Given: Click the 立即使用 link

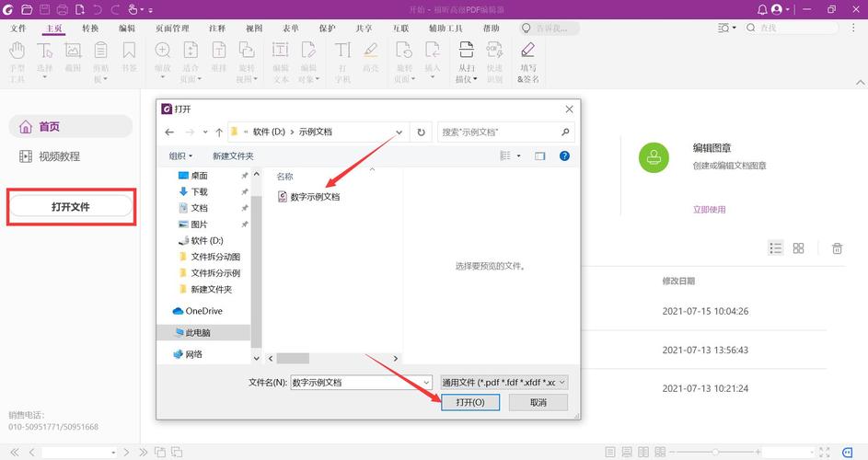Looking at the screenshot, I should 709,210.
